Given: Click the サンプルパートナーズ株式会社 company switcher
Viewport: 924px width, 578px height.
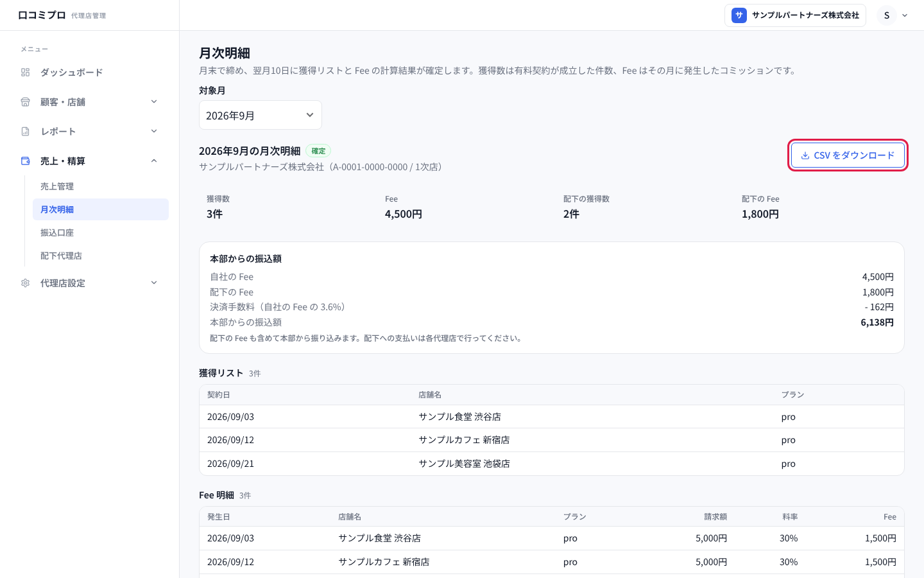Looking at the screenshot, I should (x=795, y=15).
